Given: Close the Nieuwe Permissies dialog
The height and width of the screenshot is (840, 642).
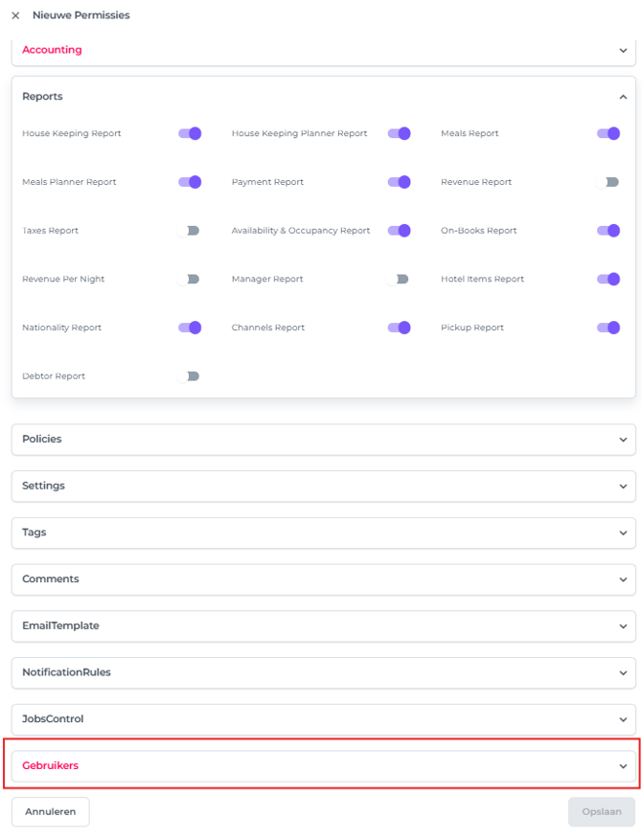Looking at the screenshot, I should [15, 15].
